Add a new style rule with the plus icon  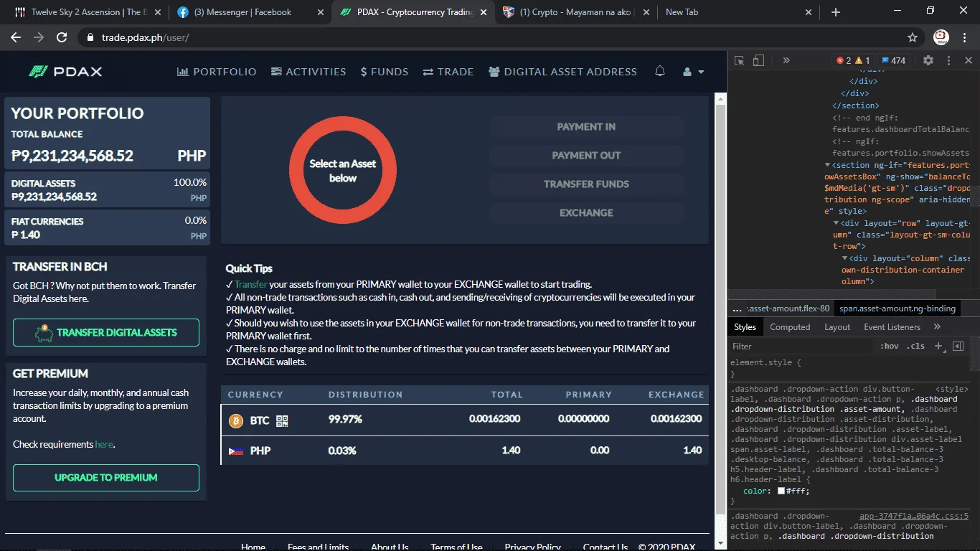click(938, 347)
